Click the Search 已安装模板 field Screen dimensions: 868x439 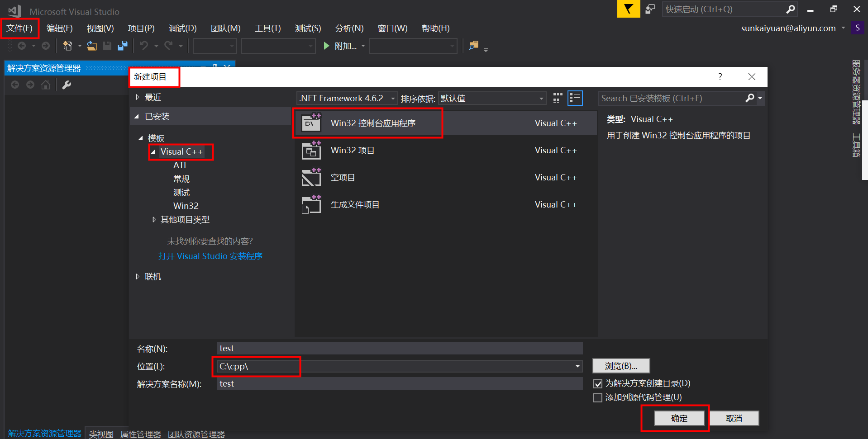672,98
